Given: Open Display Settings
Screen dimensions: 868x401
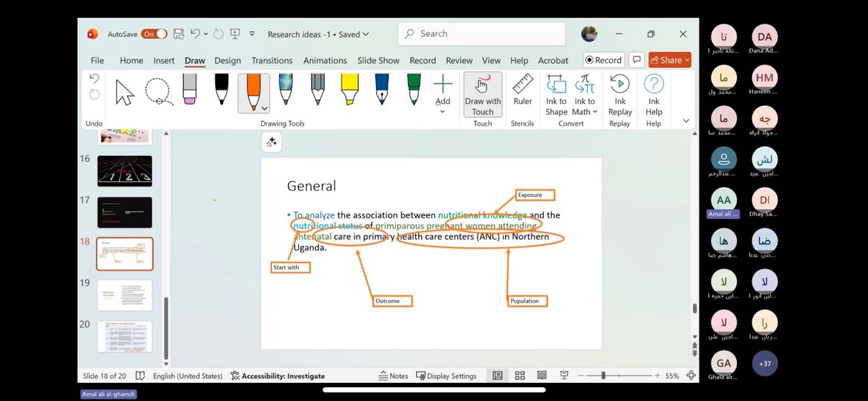Looking at the screenshot, I should pos(446,376).
